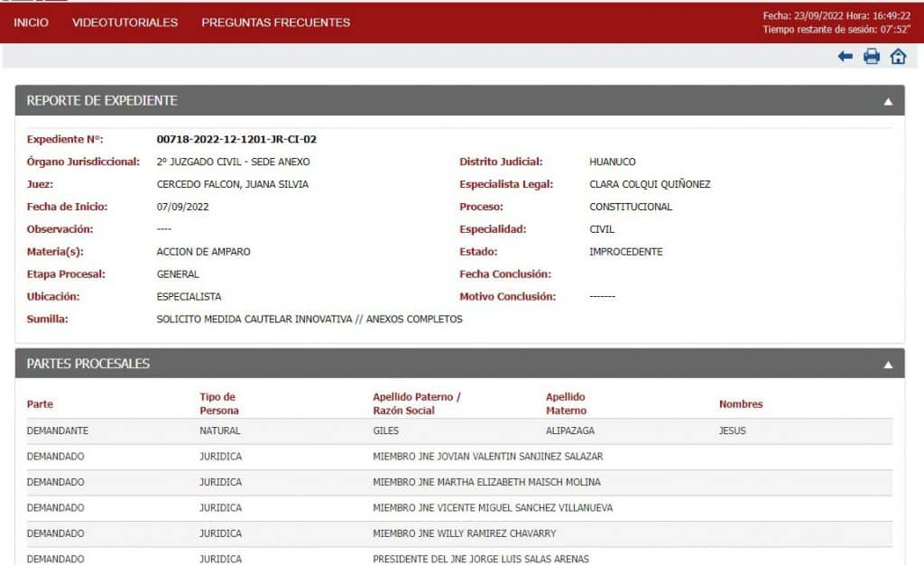Go to home via house icon
Viewport: 924px width, 565px height.
pyautogui.click(x=898, y=57)
